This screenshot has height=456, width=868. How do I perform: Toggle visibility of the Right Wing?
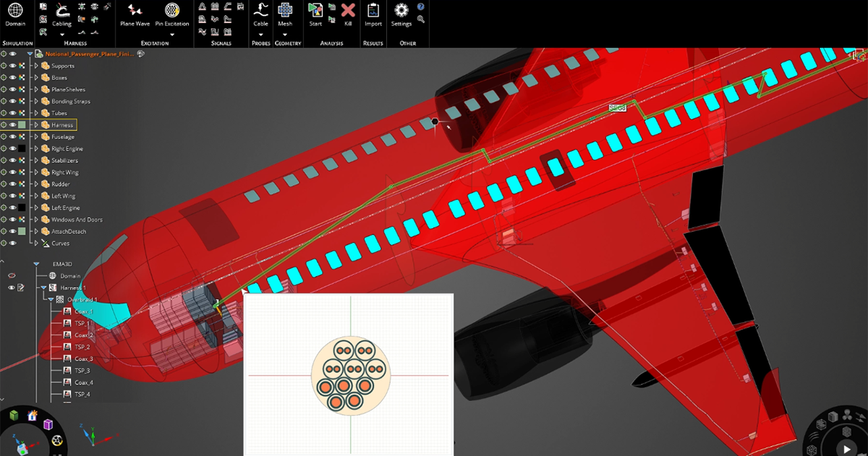point(13,172)
